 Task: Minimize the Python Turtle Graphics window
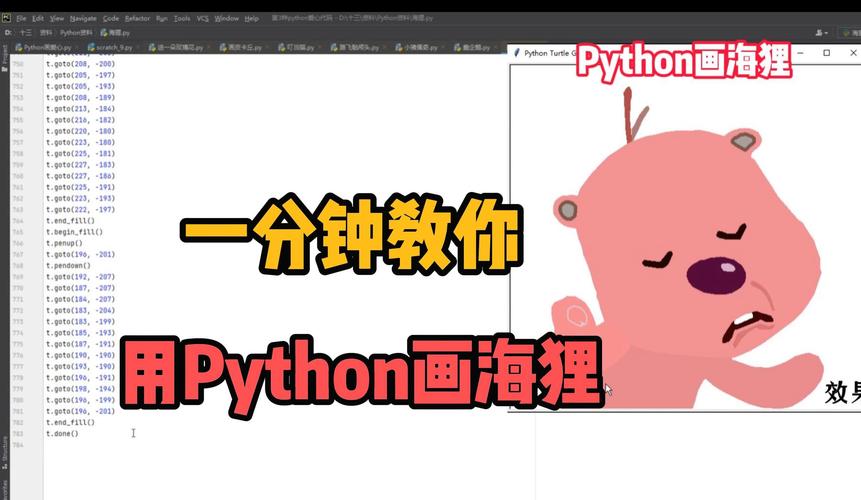[801, 53]
